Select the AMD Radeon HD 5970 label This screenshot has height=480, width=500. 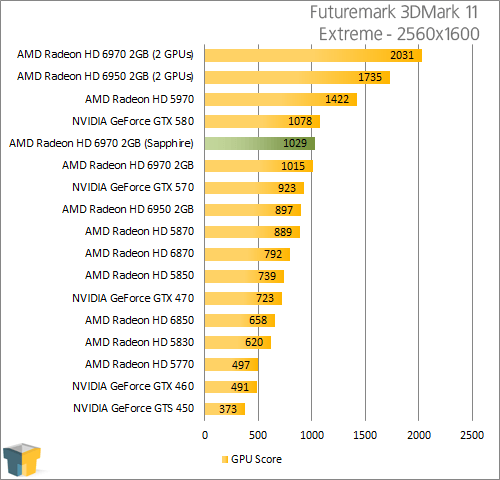(x=139, y=99)
